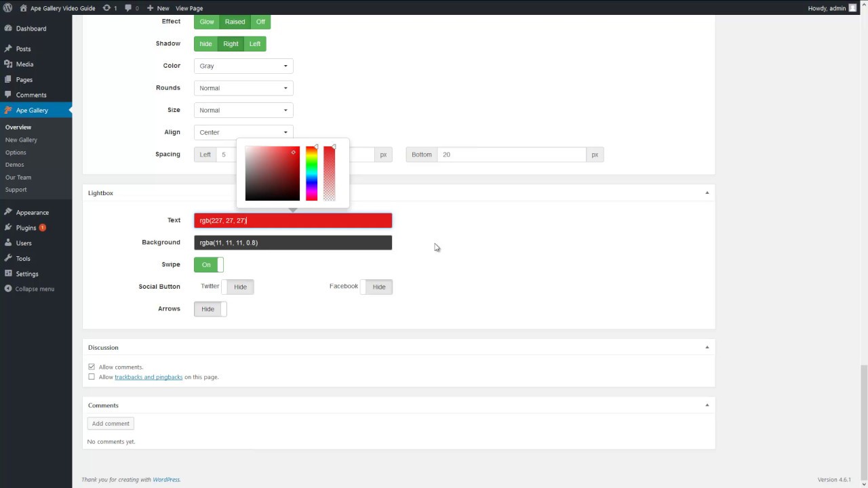Click the Comments icon in sidebar
This screenshot has height=488, width=868.
[8, 95]
